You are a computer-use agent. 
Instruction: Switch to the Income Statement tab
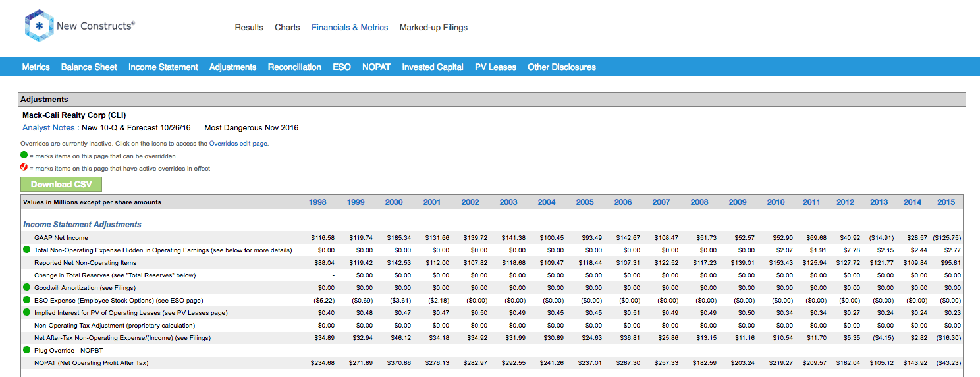[163, 67]
